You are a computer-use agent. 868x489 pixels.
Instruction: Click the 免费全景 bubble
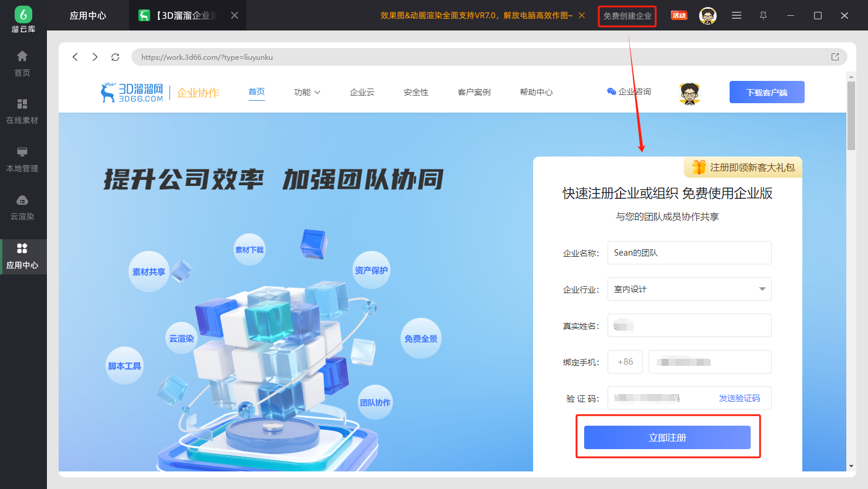[x=421, y=338]
